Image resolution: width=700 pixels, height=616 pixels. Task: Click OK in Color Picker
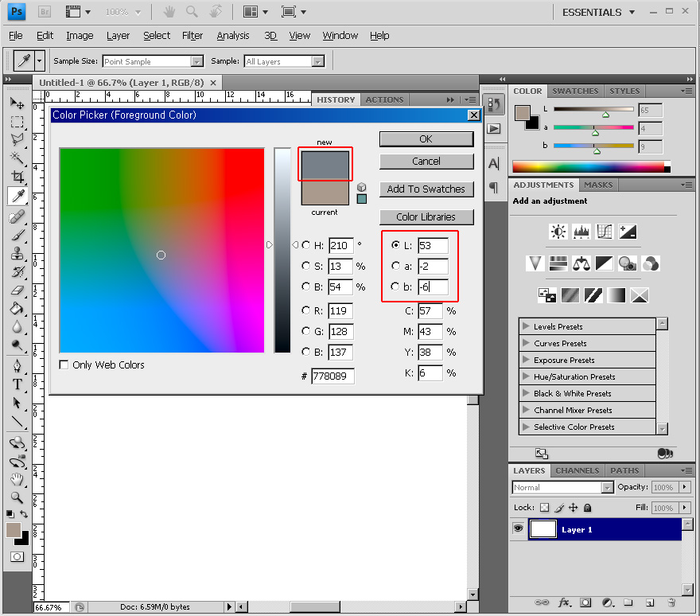coord(426,138)
